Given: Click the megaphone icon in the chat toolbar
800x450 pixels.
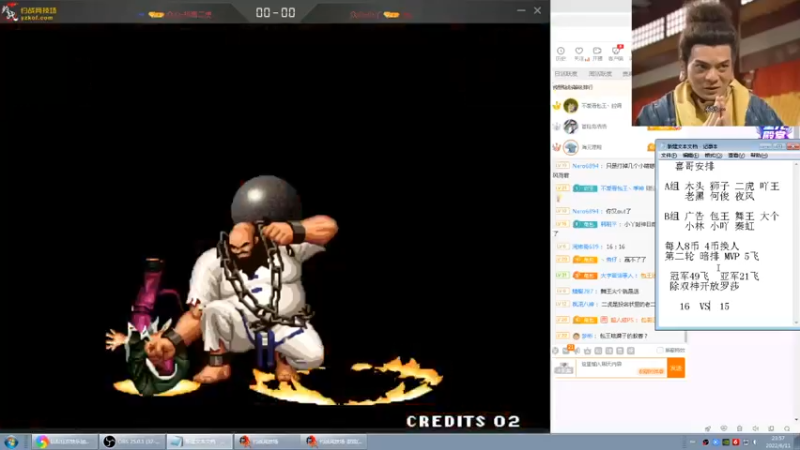Looking at the screenshot, I should pos(578,351).
